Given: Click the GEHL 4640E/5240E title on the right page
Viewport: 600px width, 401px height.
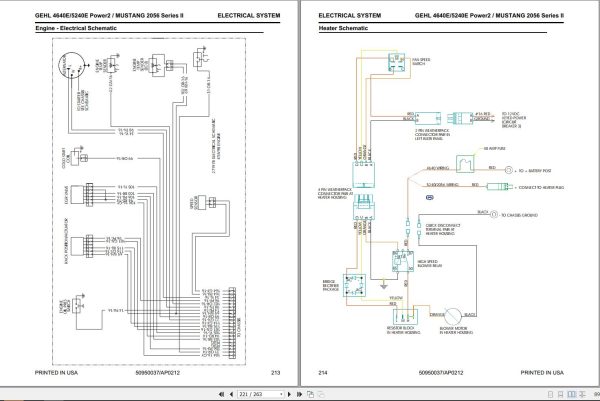Looking at the screenshot, I should (x=489, y=15).
